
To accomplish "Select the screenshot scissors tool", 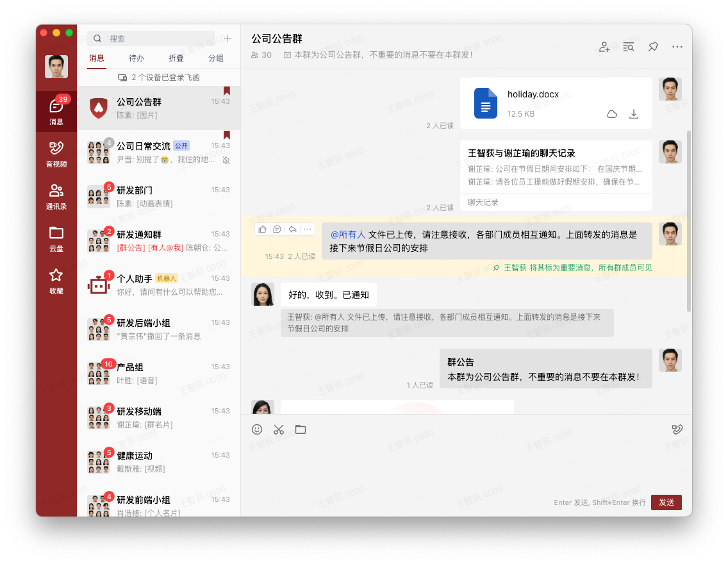I will [279, 429].
